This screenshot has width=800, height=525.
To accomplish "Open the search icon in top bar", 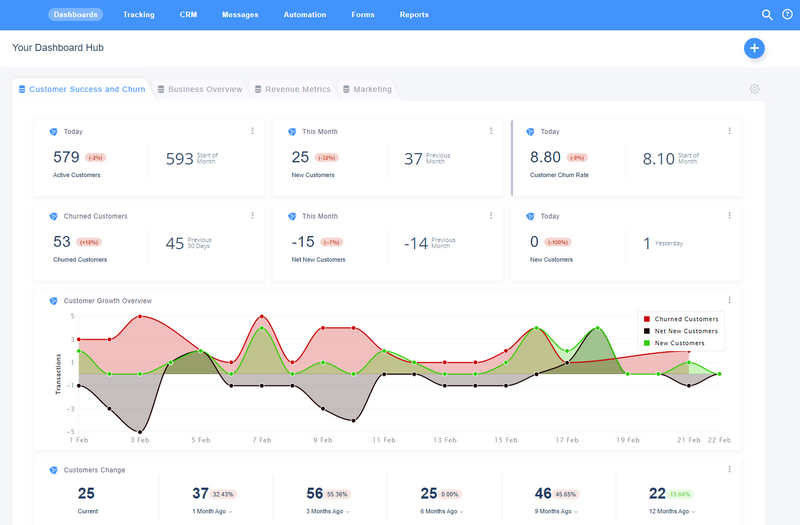I will click(767, 15).
